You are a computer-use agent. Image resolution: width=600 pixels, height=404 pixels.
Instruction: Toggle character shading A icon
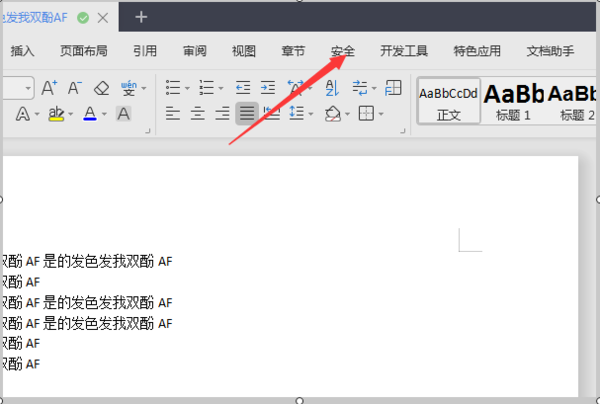[123, 114]
